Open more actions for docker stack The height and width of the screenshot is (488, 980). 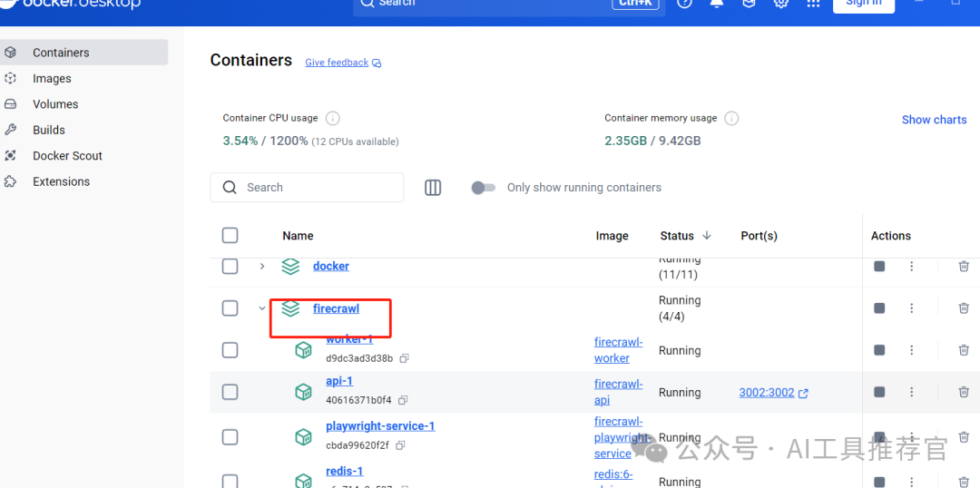coord(911,266)
